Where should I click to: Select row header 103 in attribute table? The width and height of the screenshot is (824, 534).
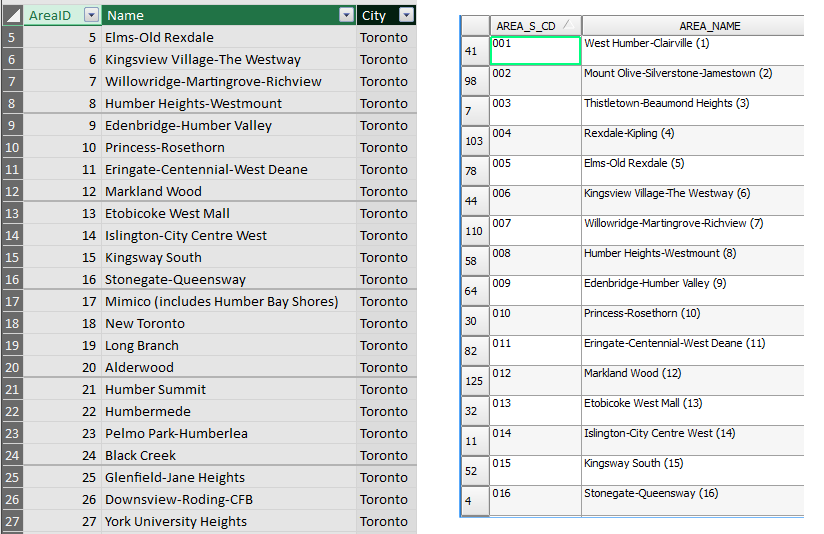tap(476, 140)
